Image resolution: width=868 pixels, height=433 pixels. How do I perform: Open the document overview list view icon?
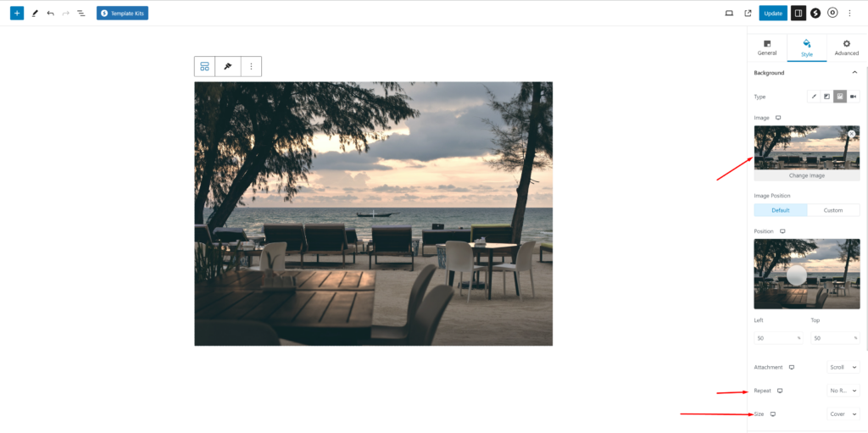[x=81, y=14]
